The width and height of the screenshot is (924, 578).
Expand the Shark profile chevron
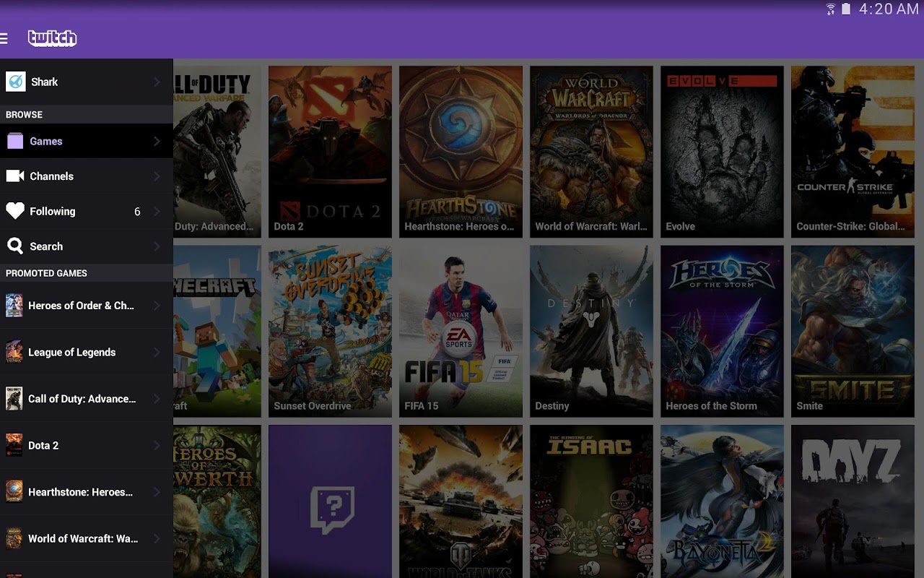point(157,82)
